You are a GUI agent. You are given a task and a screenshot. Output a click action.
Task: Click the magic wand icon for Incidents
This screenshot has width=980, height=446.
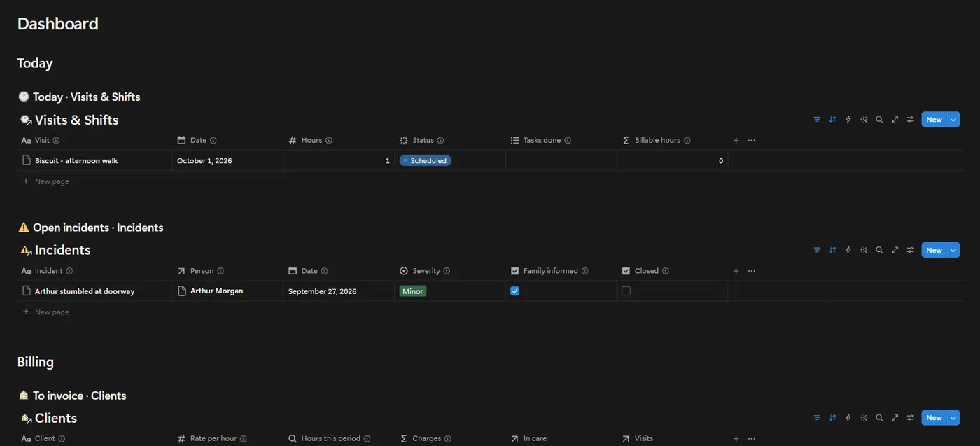[x=864, y=250]
